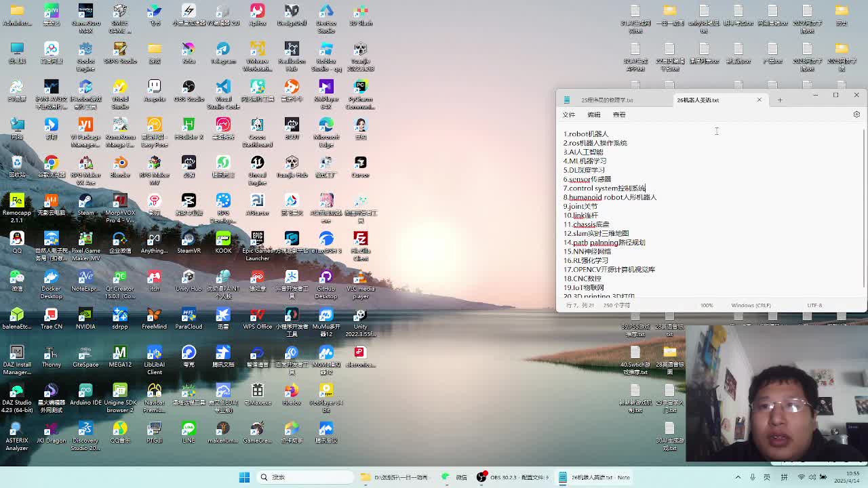This screenshot has width=868, height=488.
Task: Open the 编辑 menu in Notepad
Action: click(593, 115)
